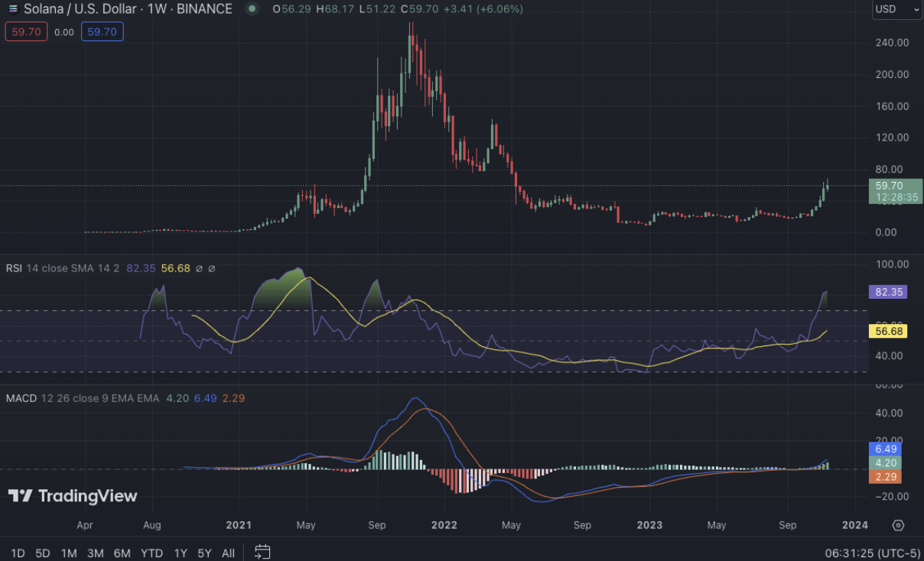Screen dimensions: 924x561
Task: Switch chart range to 1M
Action: [x=69, y=553]
